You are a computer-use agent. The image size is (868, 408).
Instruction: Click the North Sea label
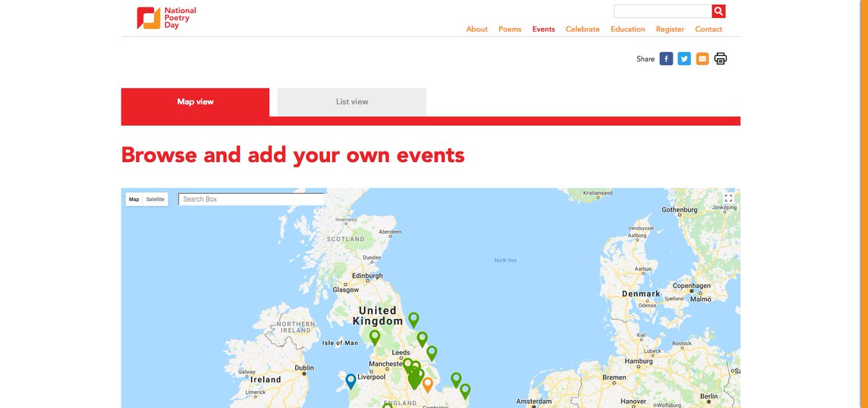(506, 260)
